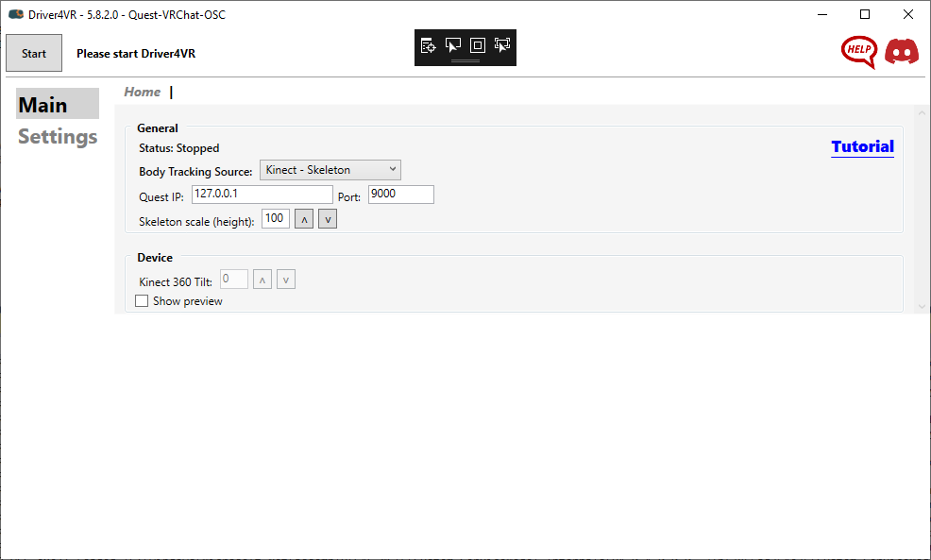
Task: Open the red HELP speech bubble icon
Action: click(x=858, y=52)
